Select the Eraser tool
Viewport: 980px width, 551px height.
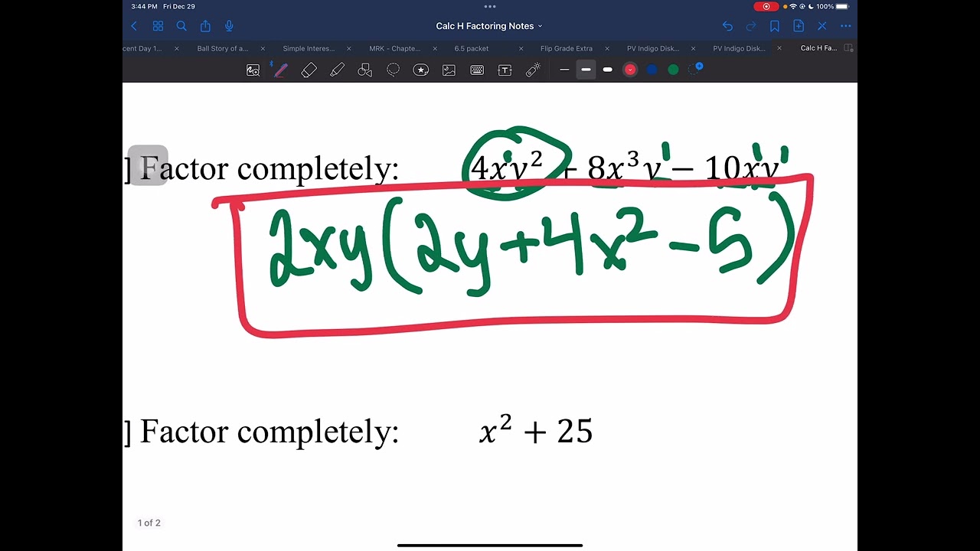pyautogui.click(x=309, y=70)
